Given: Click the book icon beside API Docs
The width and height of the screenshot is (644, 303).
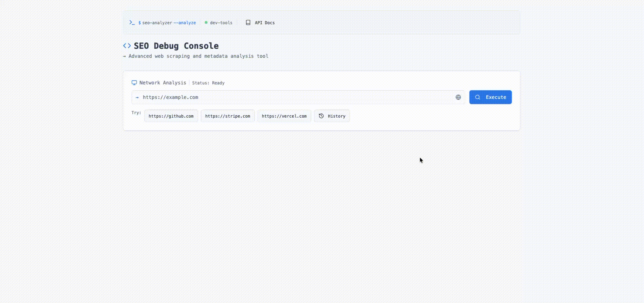Looking at the screenshot, I should (248, 22).
